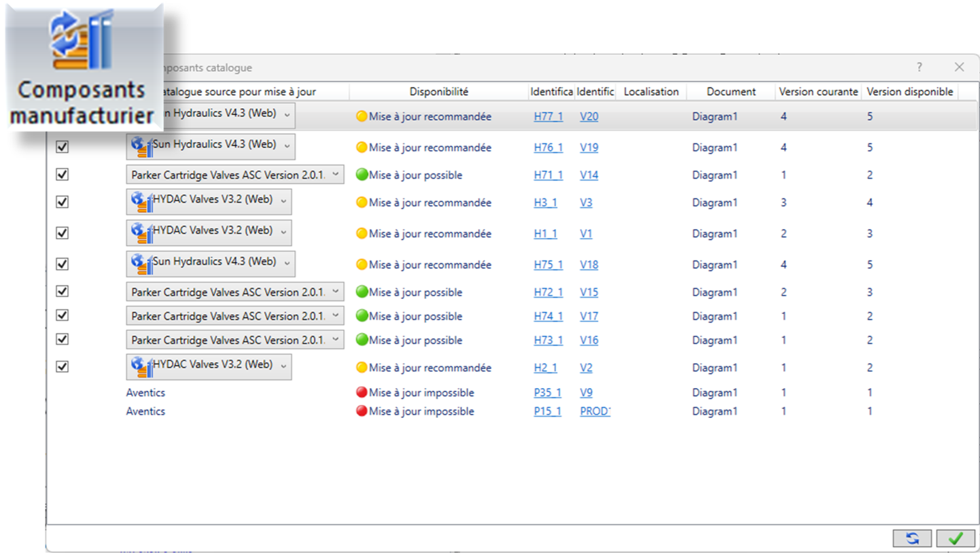Screen dimensions: 980x556
Task: Click the red status icon in the P35_1 row
Action: click(362, 393)
